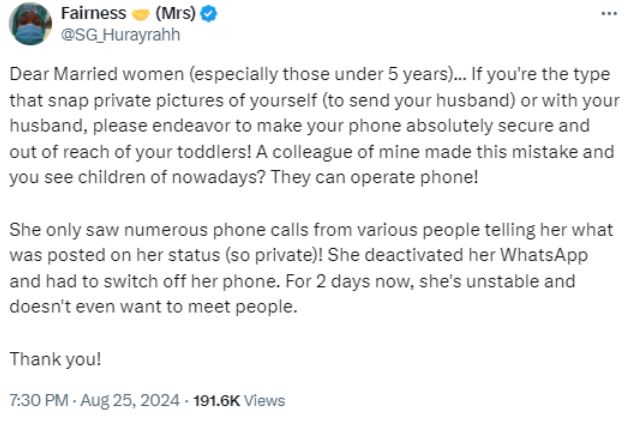Click the Views label
This screenshot has height=423, width=625.
point(264,400)
